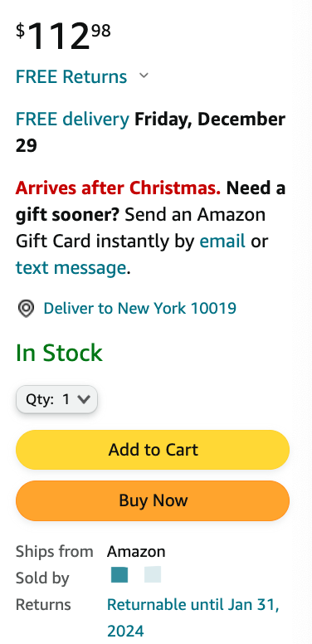This screenshot has height=644, width=312.
Task: Expand the FREE Returns chevron arrow
Action: [x=144, y=76]
